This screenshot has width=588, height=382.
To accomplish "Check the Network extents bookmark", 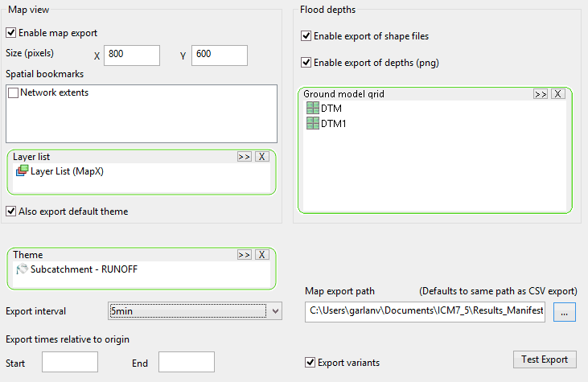I will click(x=13, y=93).
